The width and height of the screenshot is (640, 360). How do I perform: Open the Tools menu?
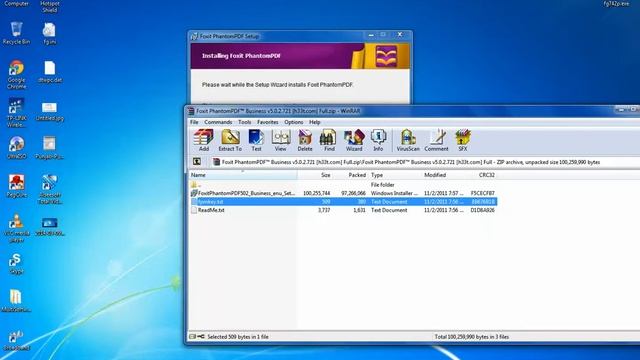(x=244, y=122)
